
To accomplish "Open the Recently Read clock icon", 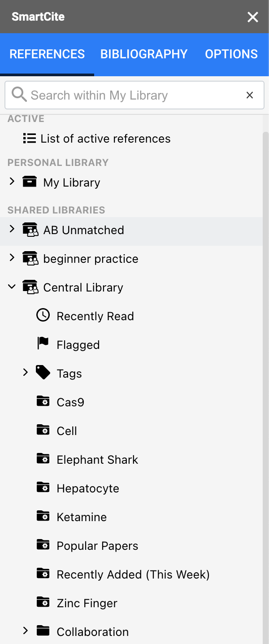I will [x=43, y=316].
